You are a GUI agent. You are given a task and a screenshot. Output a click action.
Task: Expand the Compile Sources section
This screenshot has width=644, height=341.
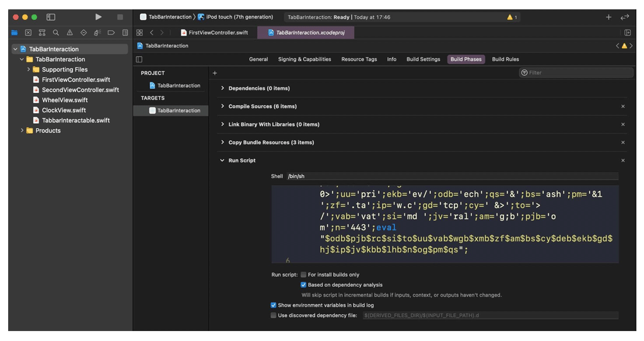click(222, 106)
